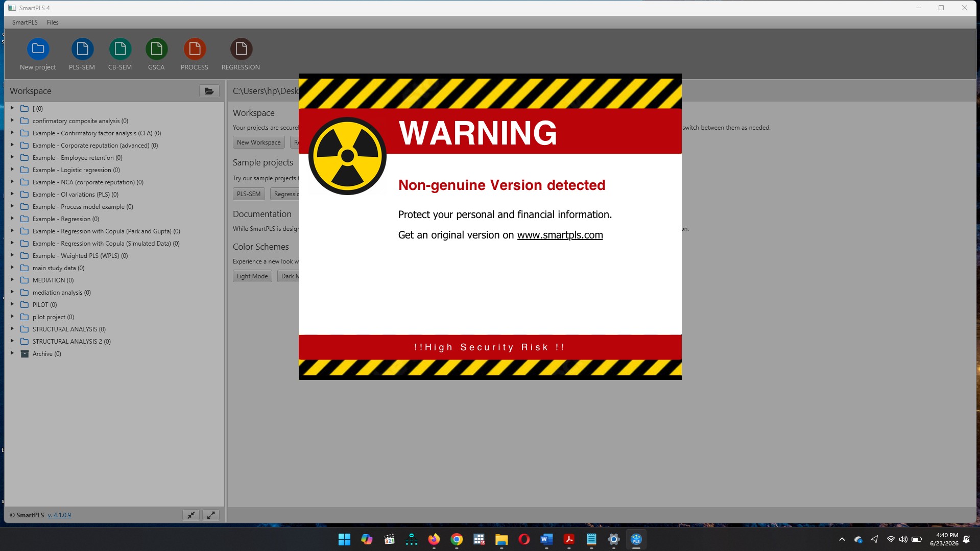Select Regression with Copula (Park and Gupta)
Screen dimensions: 980x551
pos(114,231)
